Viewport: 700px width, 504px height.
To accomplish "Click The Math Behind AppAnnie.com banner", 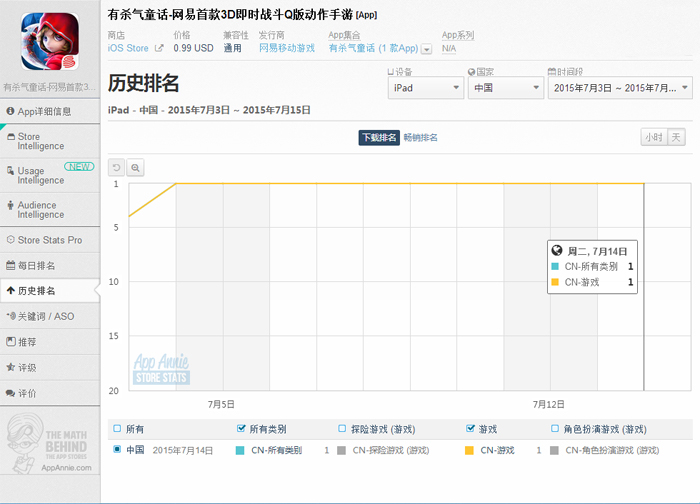I will click(x=50, y=442).
